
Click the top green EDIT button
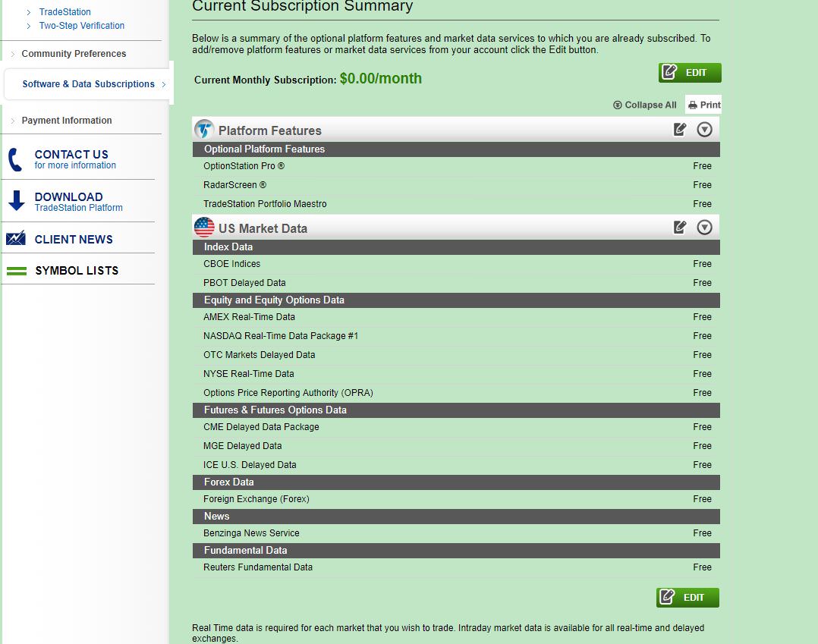click(690, 73)
